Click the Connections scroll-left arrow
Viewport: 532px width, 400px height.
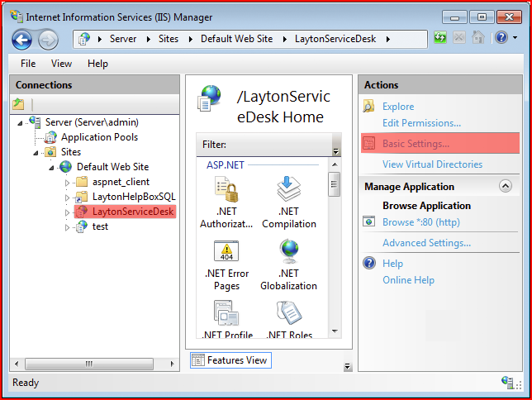coord(17,364)
